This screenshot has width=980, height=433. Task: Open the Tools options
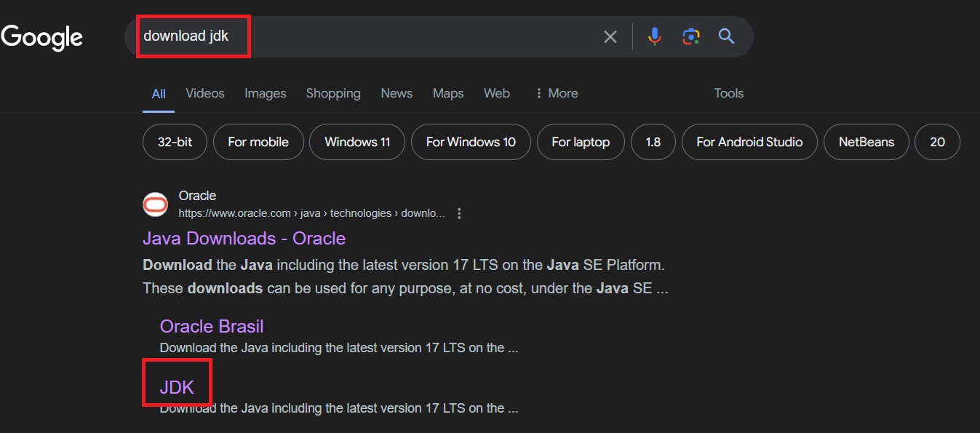click(728, 93)
